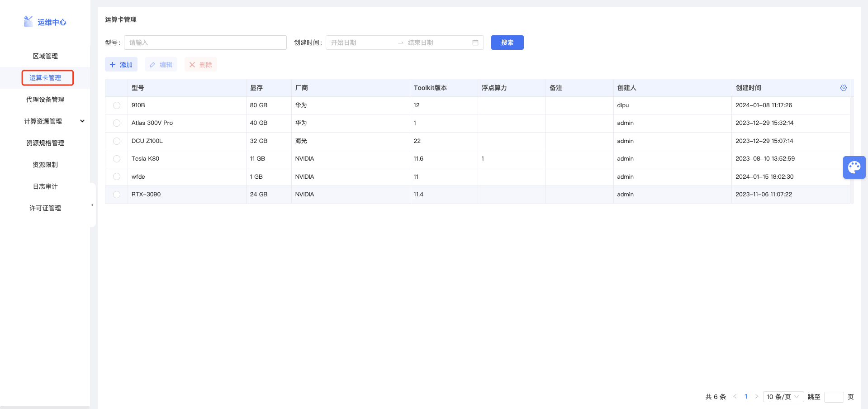Viewport: 868px width, 409px height.
Task: Open 资源限制 in the sidebar
Action: click(45, 165)
